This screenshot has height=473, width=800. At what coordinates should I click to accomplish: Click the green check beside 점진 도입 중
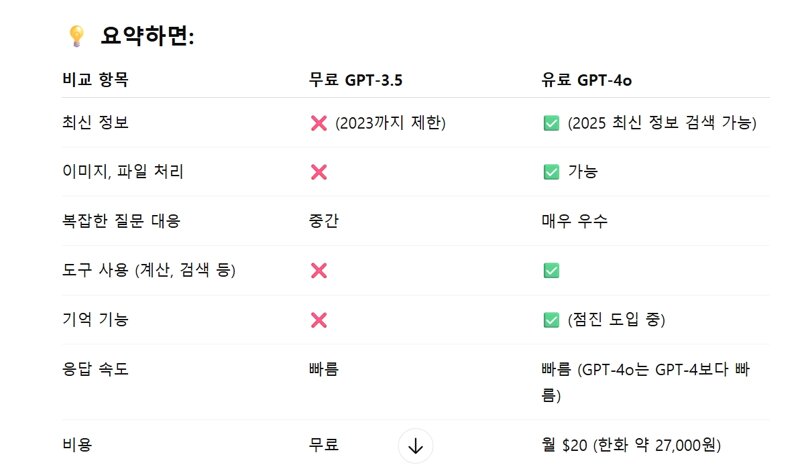551,320
